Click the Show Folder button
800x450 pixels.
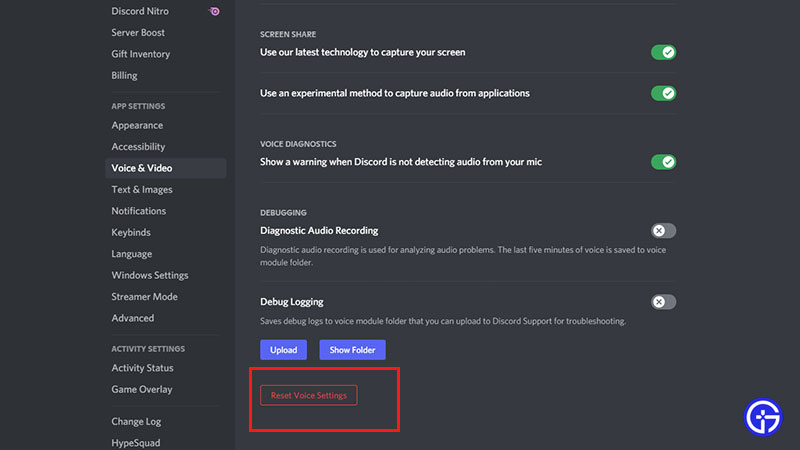tap(353, 350)
